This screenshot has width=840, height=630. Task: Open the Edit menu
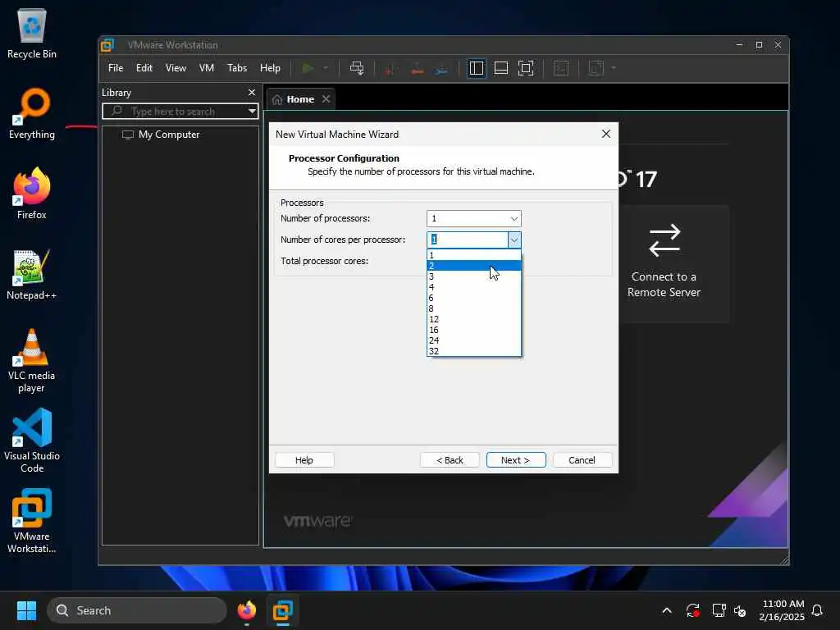pos(144,68)
